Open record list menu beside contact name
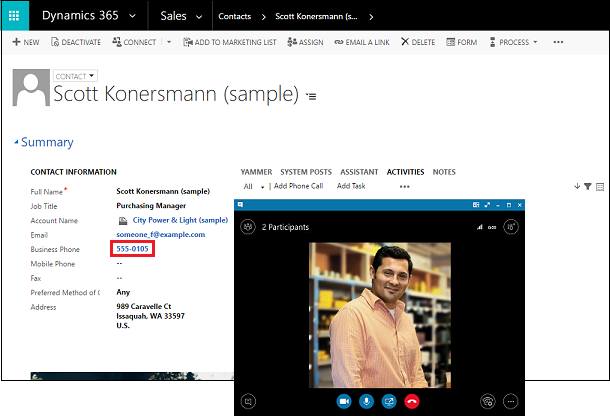 tap(311, 96)
